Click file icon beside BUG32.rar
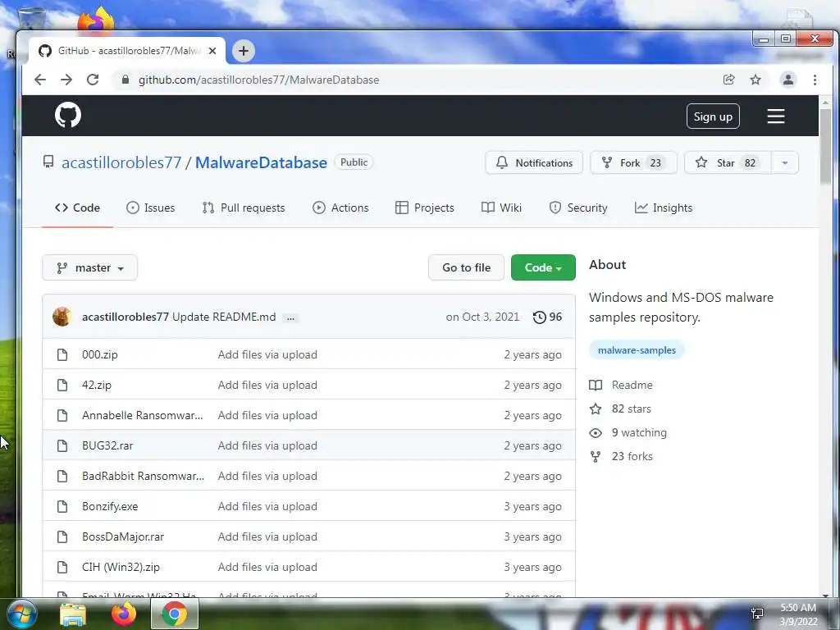Viewport: 840px width, 630px height. coord(62,445)
